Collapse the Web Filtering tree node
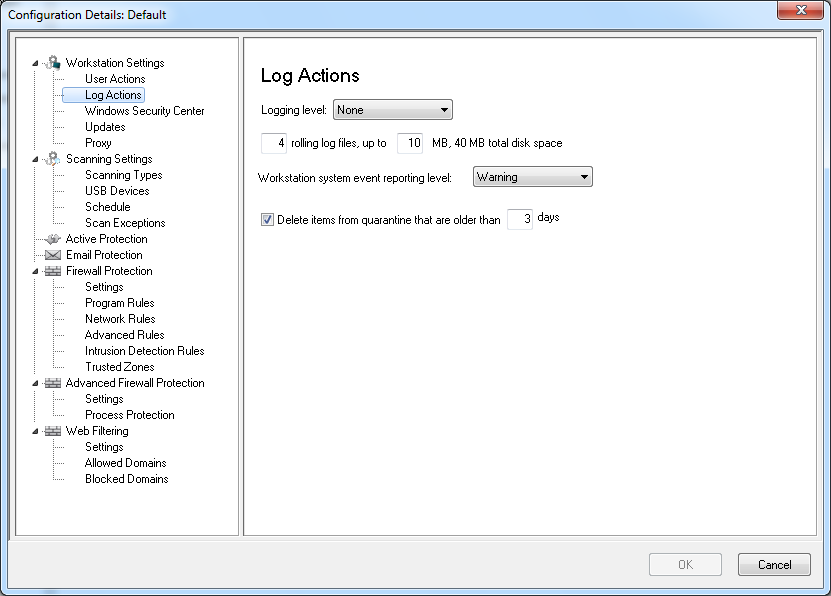This screenshot has height=596, width=831. 36,431
